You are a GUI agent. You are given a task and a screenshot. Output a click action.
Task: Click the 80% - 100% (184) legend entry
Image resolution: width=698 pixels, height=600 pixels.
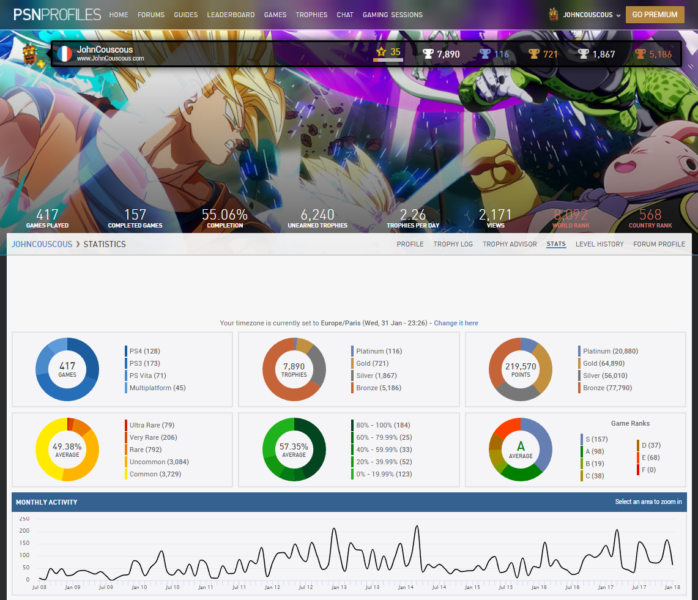point(381,425)
